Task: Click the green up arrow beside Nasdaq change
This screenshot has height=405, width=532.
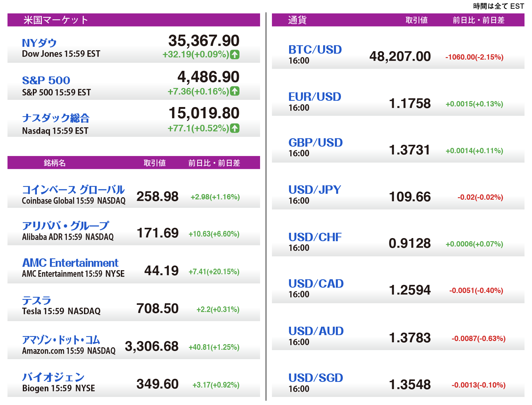Action: pos(235,128)
